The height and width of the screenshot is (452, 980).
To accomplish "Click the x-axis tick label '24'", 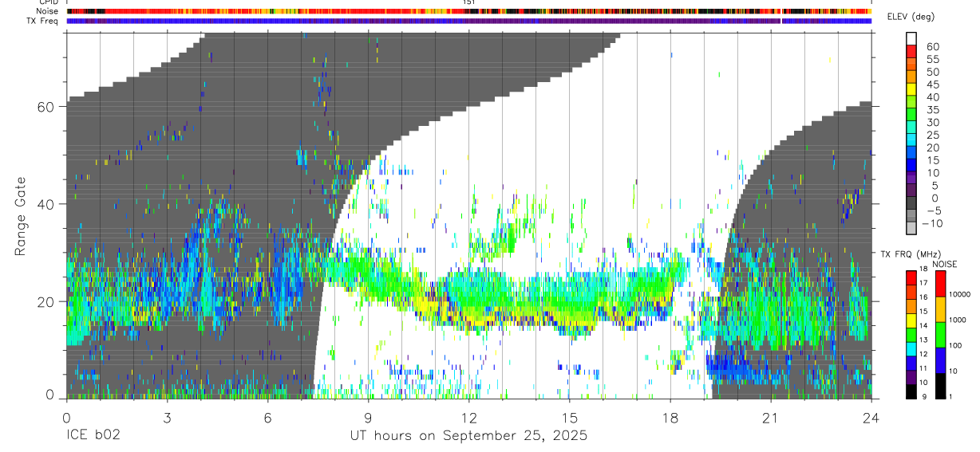I will click(x=871, y=417).
